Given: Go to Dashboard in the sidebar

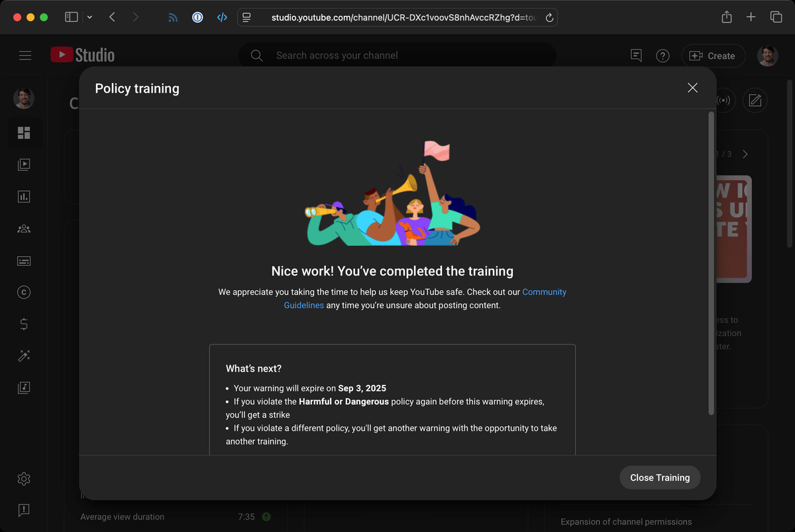Looking at the screenshot, I should (24, 133).
